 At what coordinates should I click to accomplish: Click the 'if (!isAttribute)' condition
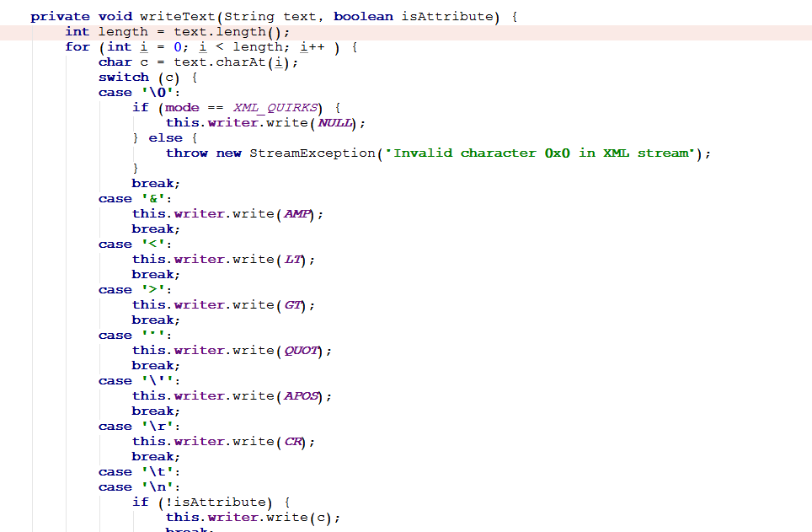(x=202, y=502)
